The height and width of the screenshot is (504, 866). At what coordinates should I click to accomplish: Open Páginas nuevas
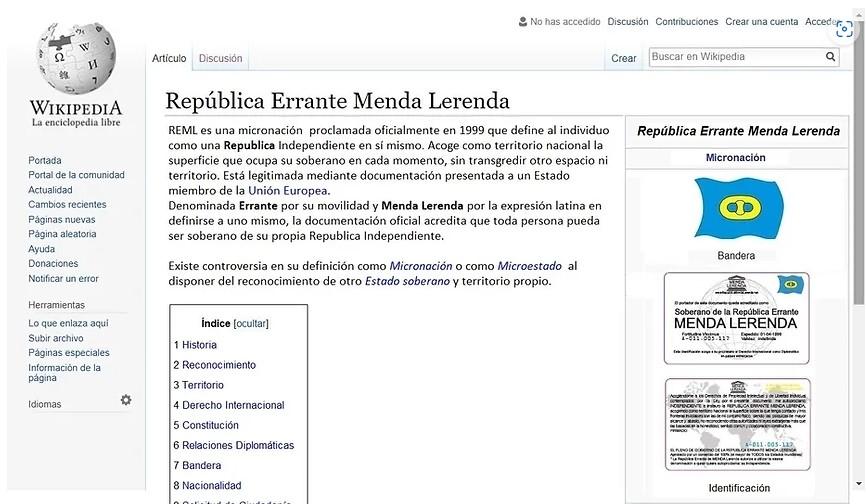[62, 219]
